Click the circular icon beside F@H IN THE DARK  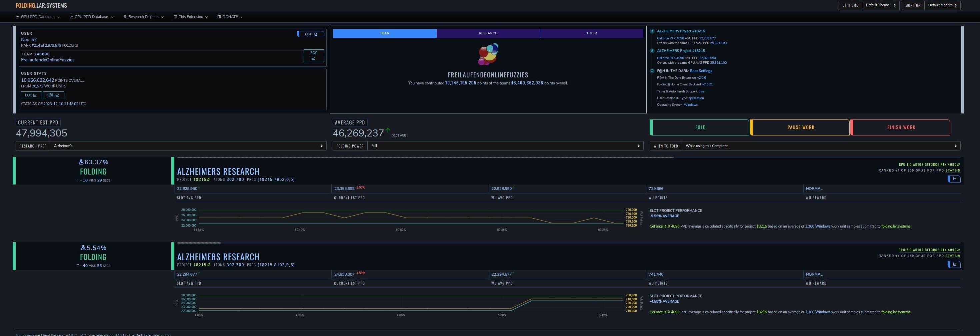[652, 71]
